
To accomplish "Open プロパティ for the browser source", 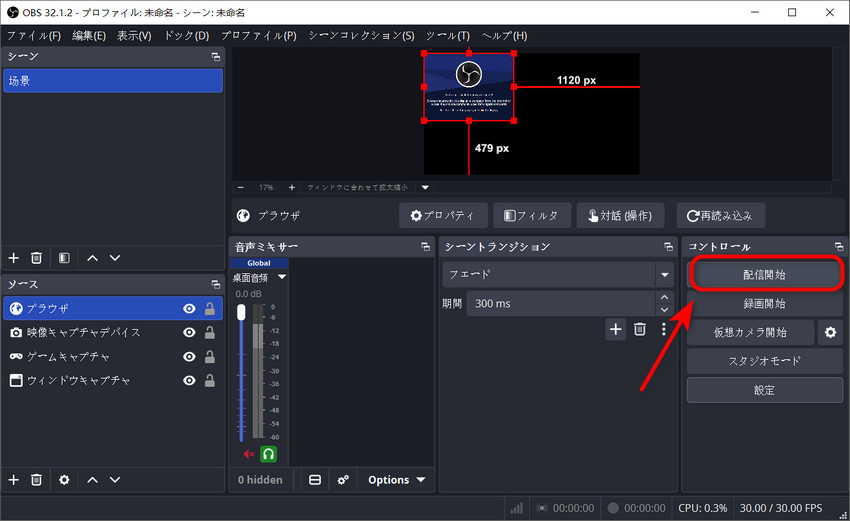I will (x=443, y=216).
